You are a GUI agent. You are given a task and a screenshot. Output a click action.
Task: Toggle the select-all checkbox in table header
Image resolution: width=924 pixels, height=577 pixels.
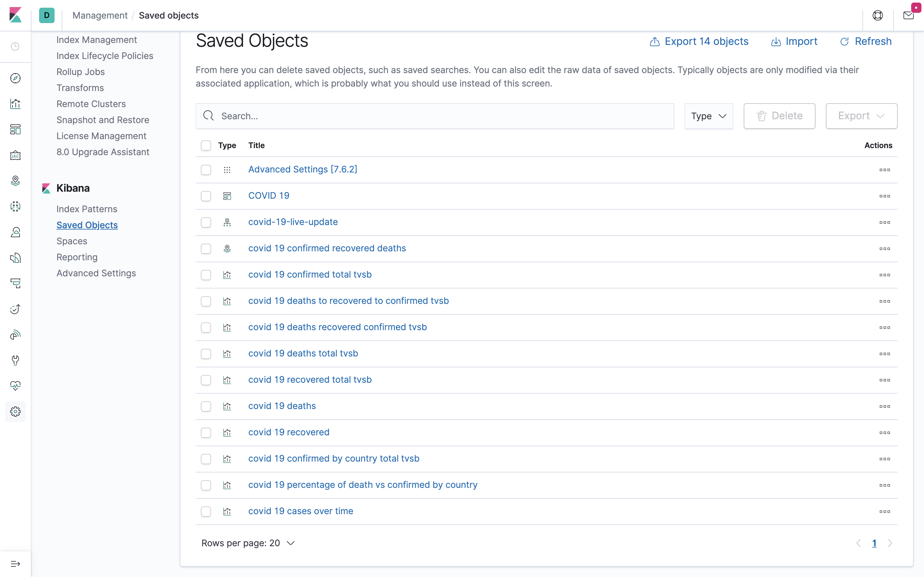(x=206, y=146)
